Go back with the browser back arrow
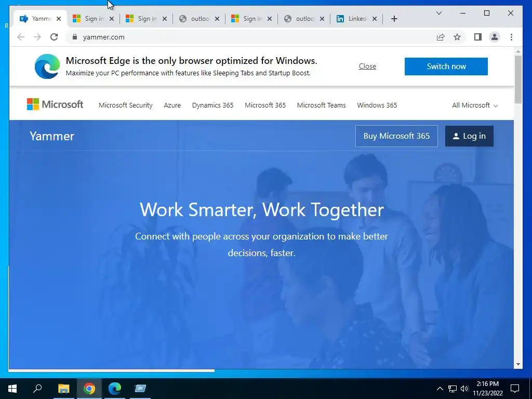This screenshot has width=532, height=399. click(21, 37)
